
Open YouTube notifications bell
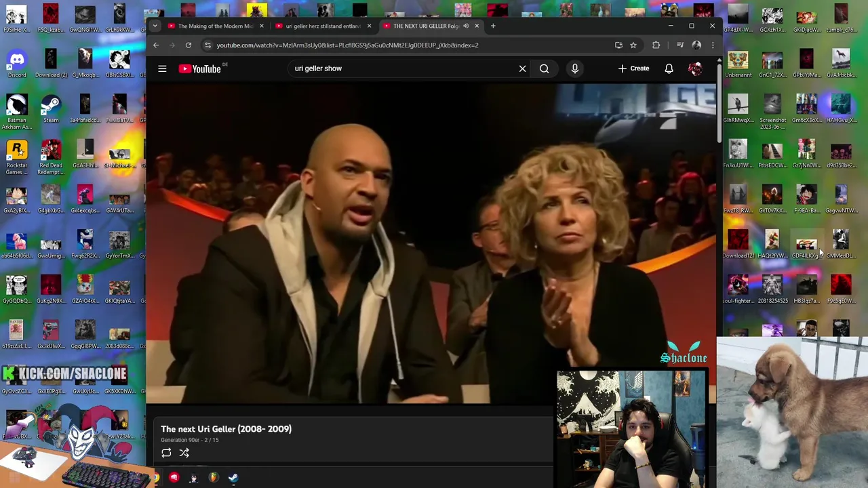(x=669, y=68)
